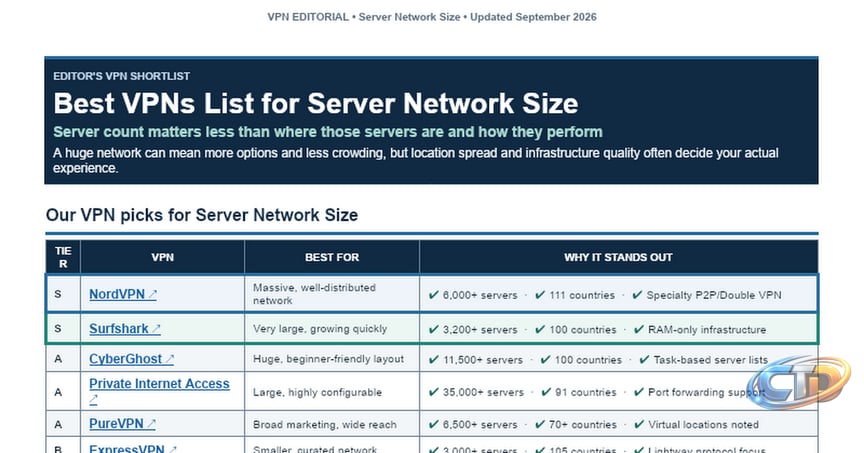Open the Surfshark link
Screen dimensions: 864x453
click(x=125, y=329)
